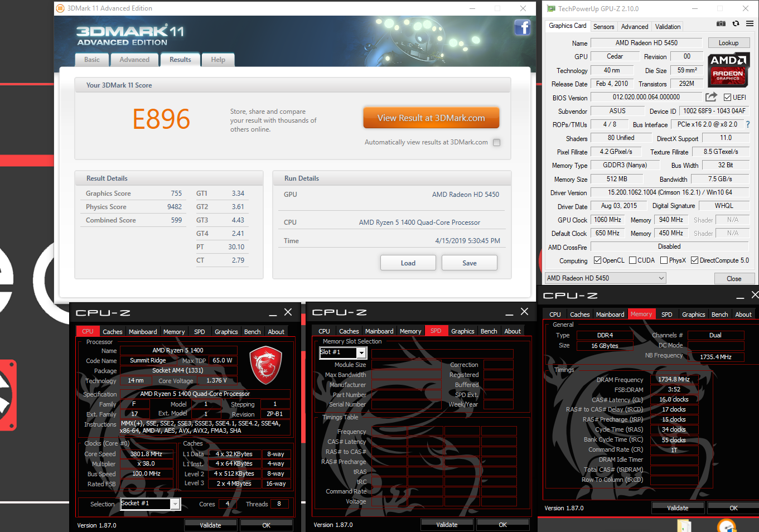This screenshot has height=532, width=759.
Task: Open Mainboard tab in the SPD CPU-Z window
Action: point(379,331)
